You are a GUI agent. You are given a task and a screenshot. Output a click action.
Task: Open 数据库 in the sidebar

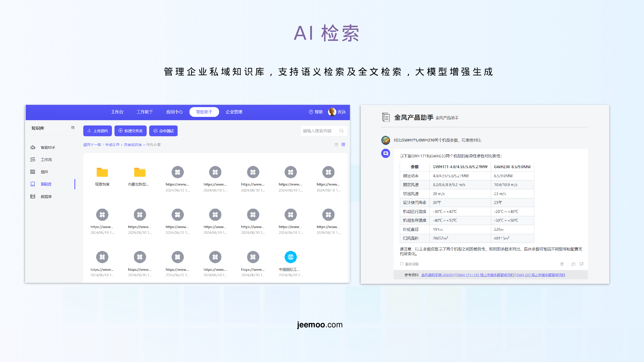46,197
